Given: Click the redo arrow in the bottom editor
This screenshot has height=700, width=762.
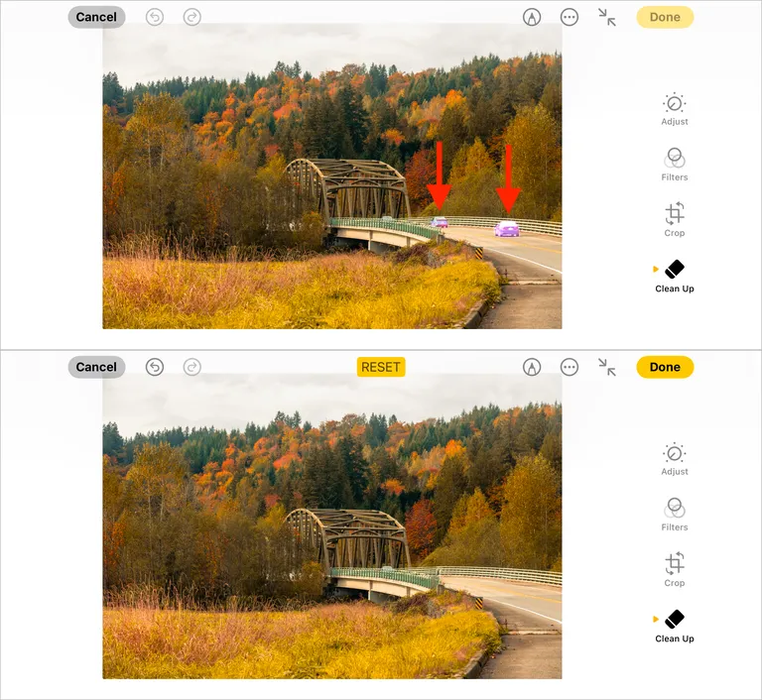Looking at the screenshot, I should [x=191, y=367].
